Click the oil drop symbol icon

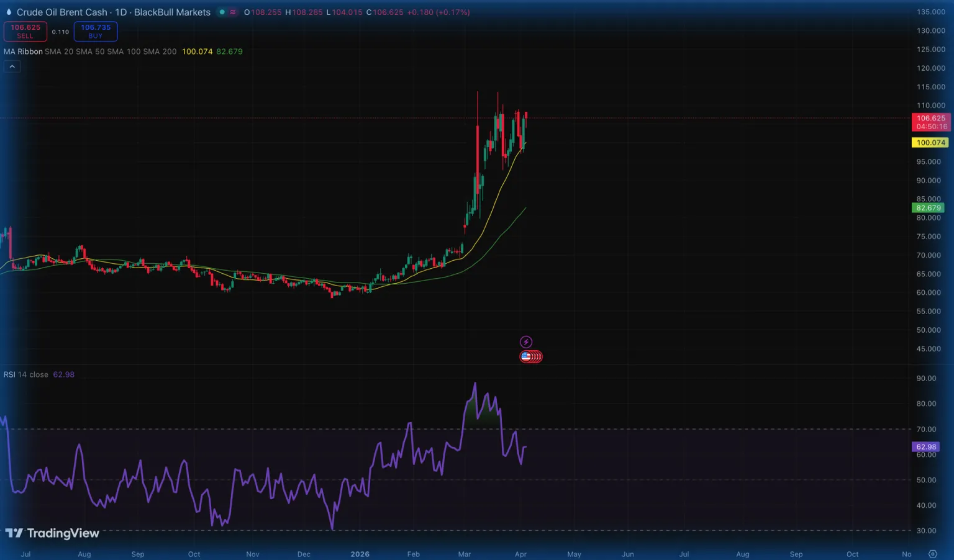(9, 12)
